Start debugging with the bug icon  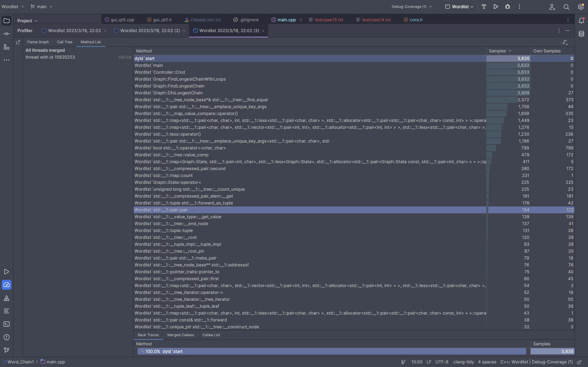[x=508, y=7]
